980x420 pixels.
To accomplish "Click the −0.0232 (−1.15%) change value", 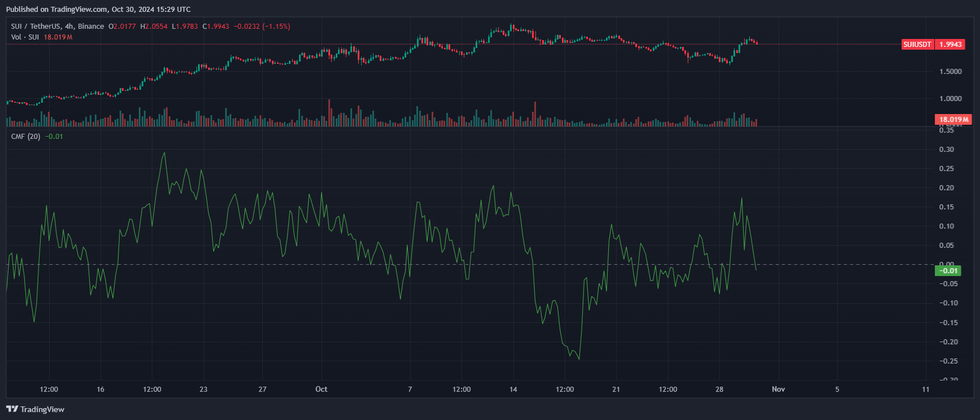I will click(262, 27).
